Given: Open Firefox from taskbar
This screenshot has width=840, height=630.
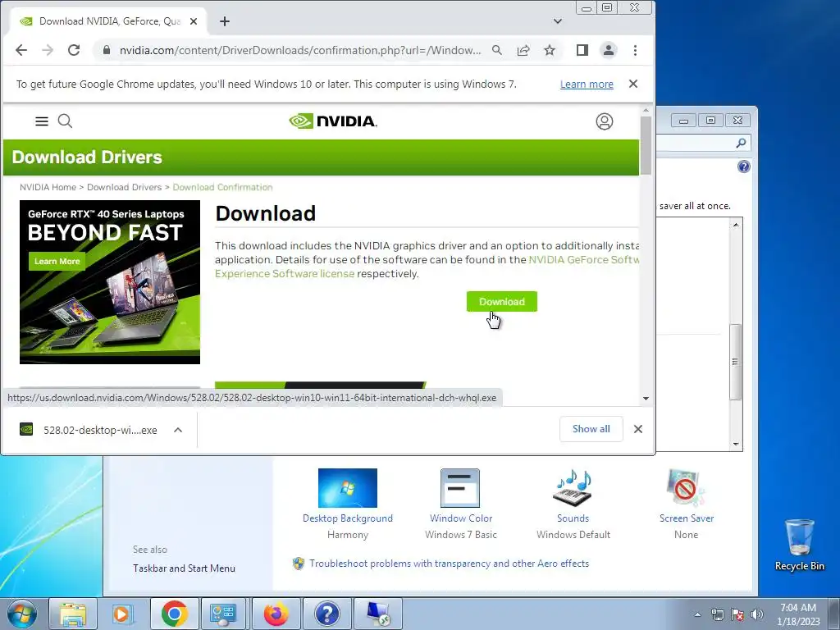Looking at the screenshot, I should point(276,614).
